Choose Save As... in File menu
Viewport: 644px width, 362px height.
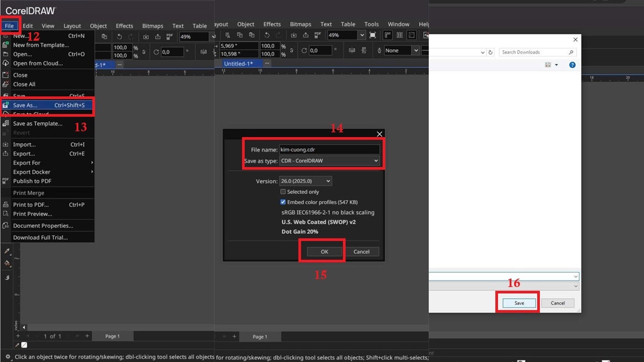pos(48,105)
